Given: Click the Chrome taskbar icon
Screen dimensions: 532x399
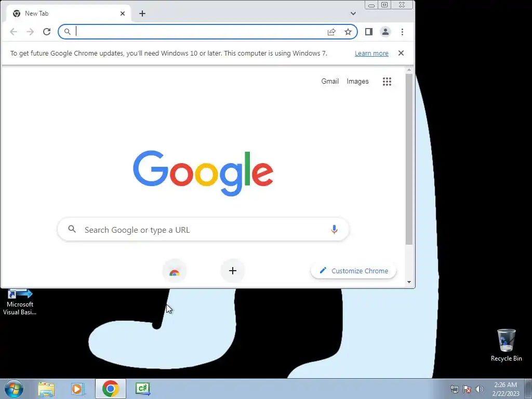Looking at the screenshot, I should coord(111,389).
